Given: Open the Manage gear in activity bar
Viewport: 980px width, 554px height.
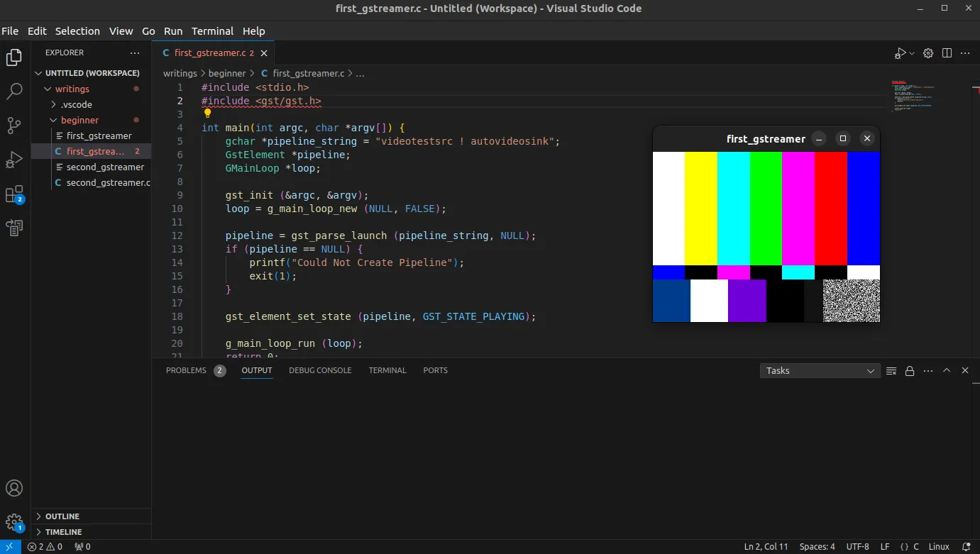Looking at the screenshot, I should tap(14, 523).
